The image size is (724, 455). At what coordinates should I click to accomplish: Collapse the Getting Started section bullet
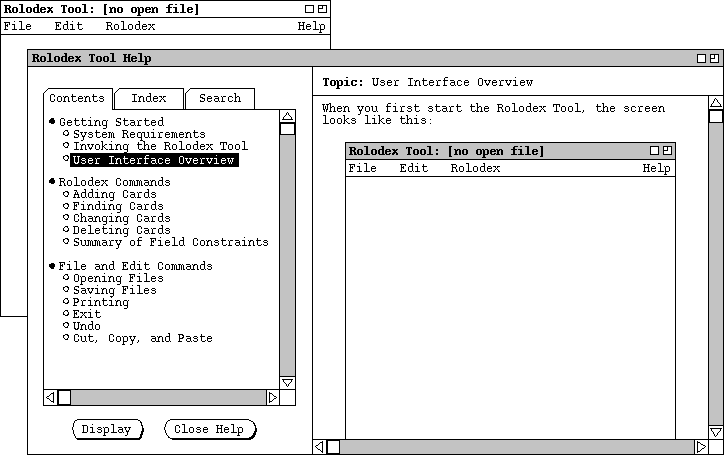pos(52,122)
